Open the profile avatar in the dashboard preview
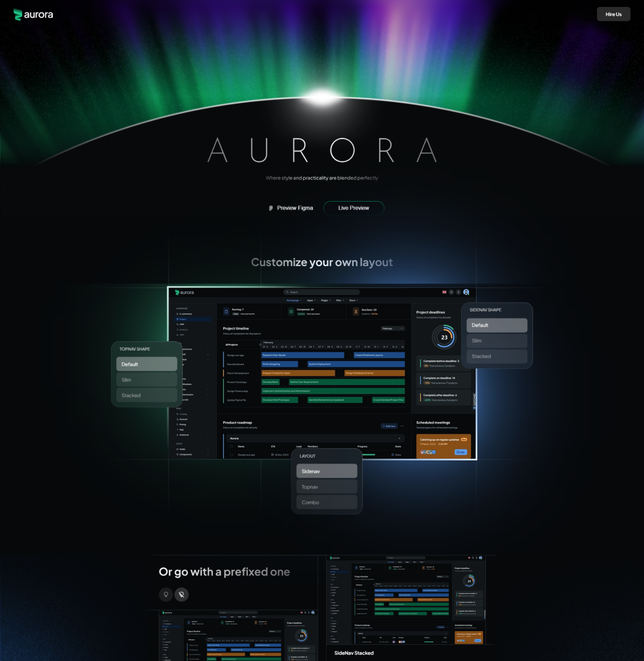 click(x=466, y=292)
